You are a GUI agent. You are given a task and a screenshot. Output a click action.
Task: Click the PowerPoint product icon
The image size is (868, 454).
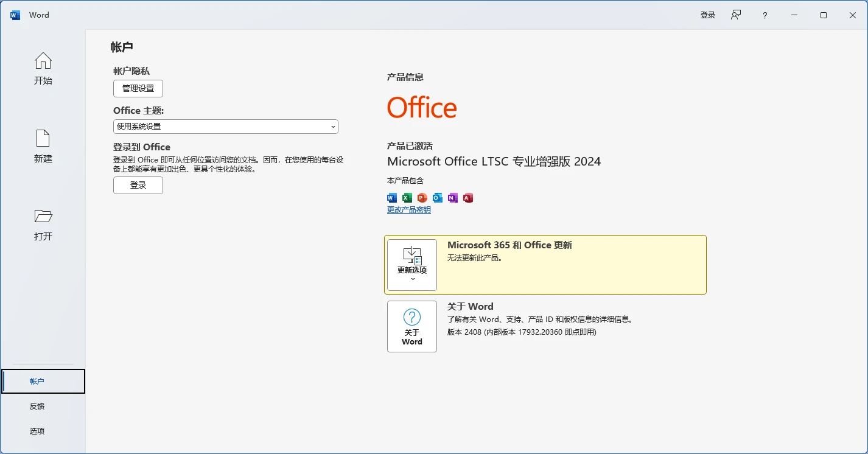(422, 198)
